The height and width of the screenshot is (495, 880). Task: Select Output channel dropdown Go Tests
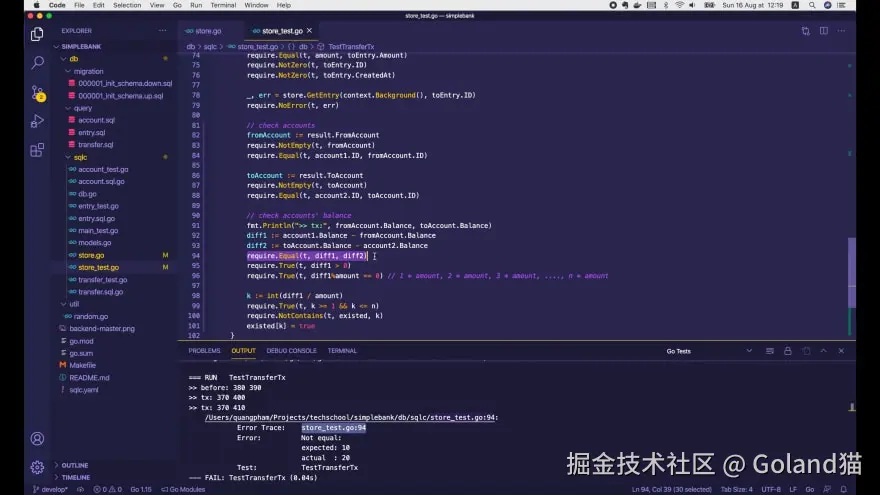pyautogui.click(x=708, y=351)
